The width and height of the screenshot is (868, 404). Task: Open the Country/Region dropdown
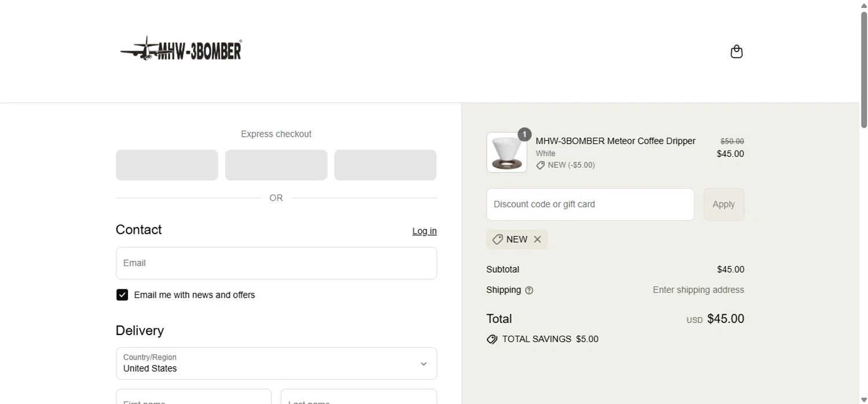276,363
